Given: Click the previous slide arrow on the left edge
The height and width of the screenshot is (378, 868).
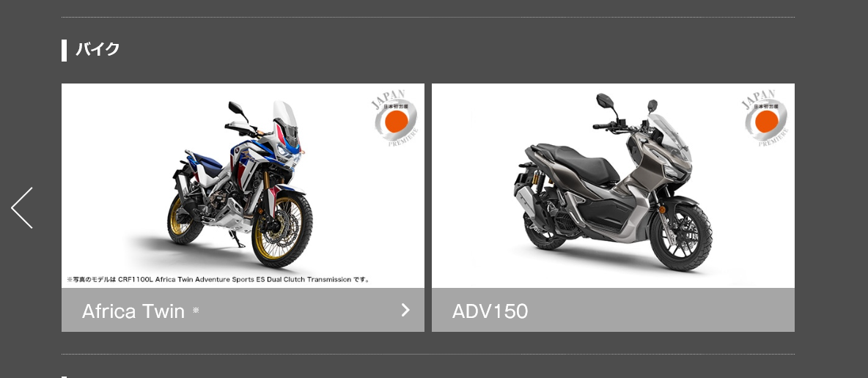Looking at the screenshot, I should [x=21, y=207].
